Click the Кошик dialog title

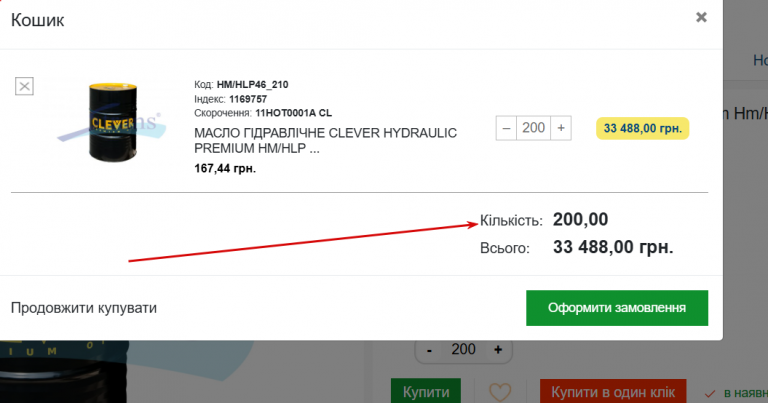(37, 20)
